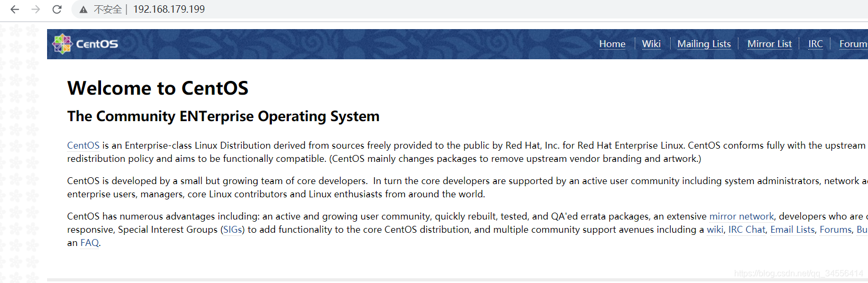Open the Home navigation link
Image resolution: width=868 pixels, height=283 pixels.
[x=612, y=44]
